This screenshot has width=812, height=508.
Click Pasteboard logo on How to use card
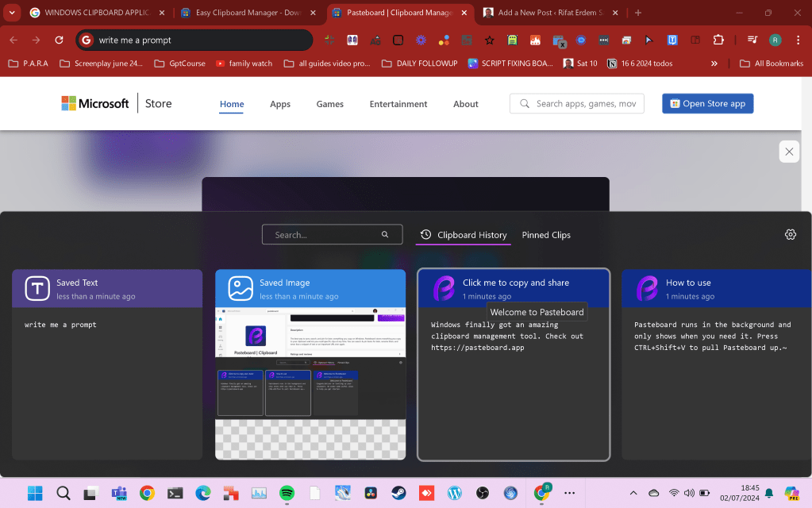647,288
